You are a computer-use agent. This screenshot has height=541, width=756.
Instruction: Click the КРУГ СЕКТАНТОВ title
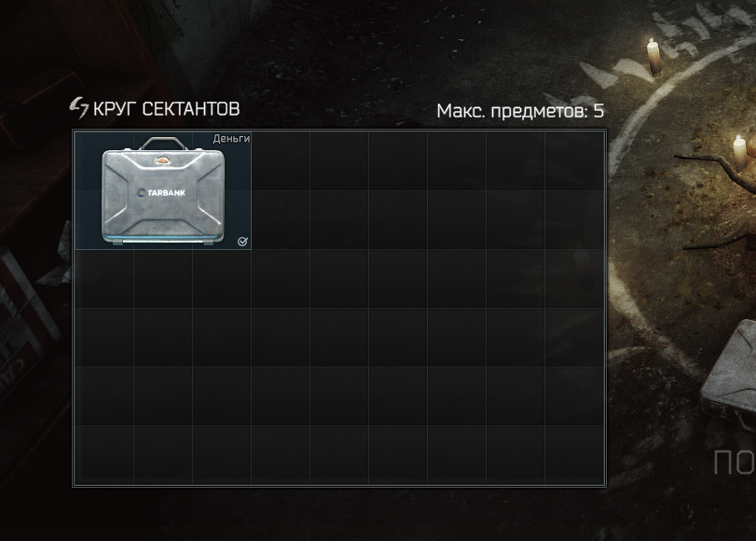(x=166, y=109)
